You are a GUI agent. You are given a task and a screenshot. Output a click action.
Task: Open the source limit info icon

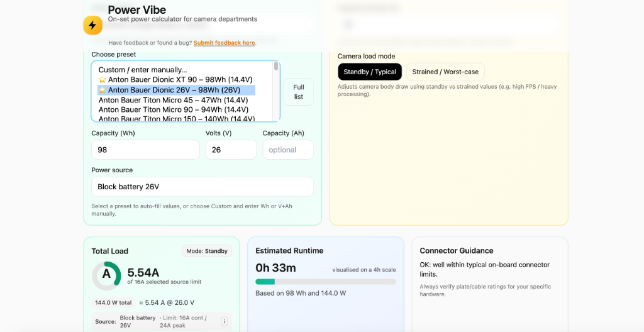coord(225,322)
